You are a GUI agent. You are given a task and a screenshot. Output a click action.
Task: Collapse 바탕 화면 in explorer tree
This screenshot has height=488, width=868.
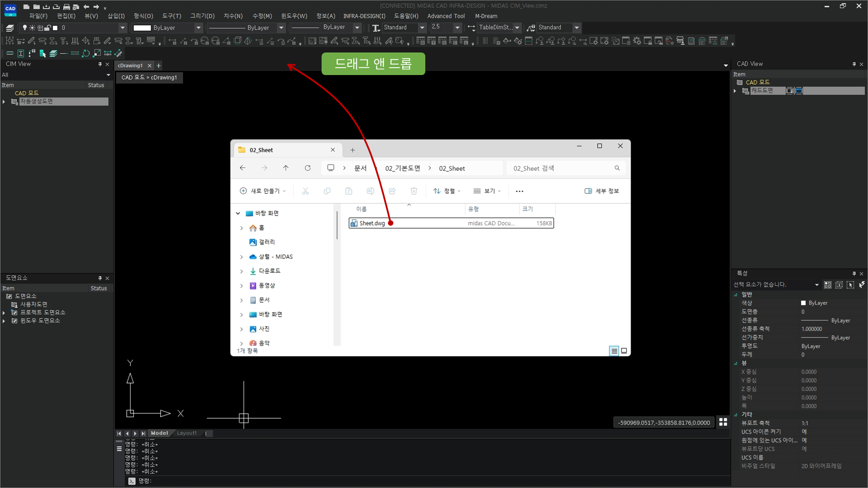238,213
